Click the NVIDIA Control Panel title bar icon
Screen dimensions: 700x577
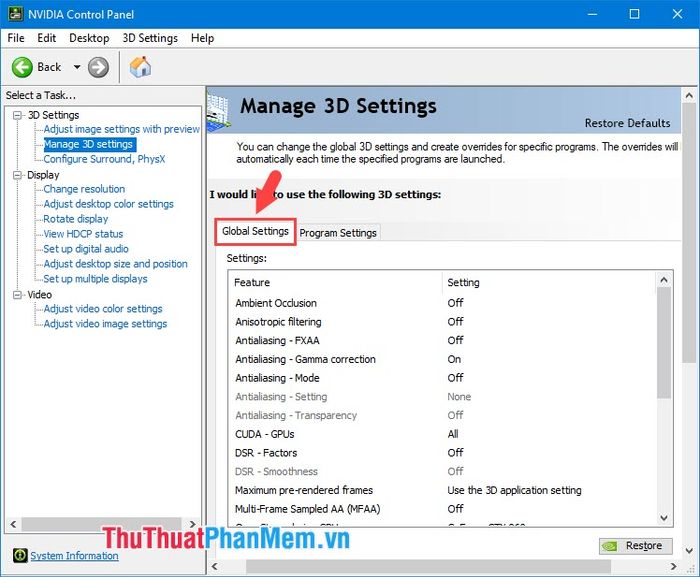click(16, 14)
